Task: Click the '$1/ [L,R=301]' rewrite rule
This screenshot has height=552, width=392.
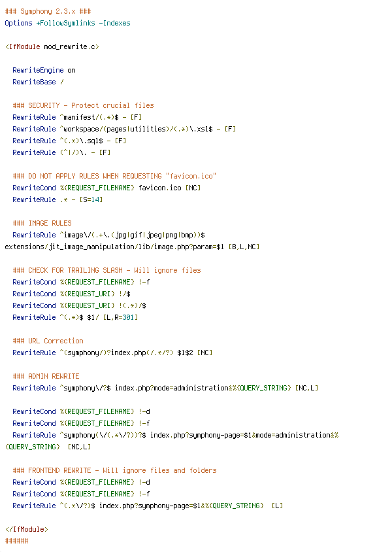Action: [x=75, y=318]
